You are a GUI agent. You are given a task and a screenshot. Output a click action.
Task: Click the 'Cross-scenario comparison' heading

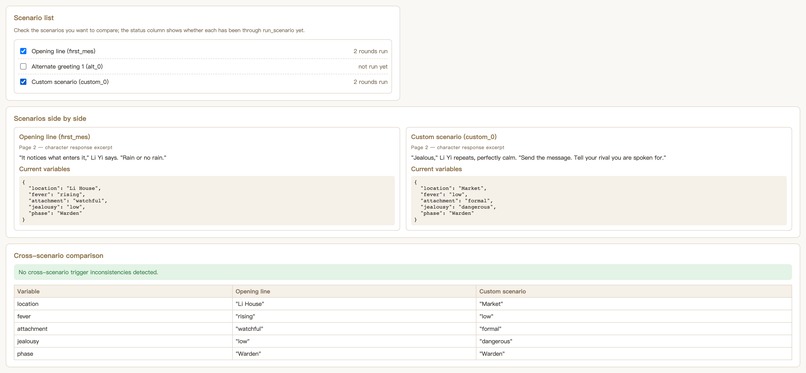[x=59, y=255]
